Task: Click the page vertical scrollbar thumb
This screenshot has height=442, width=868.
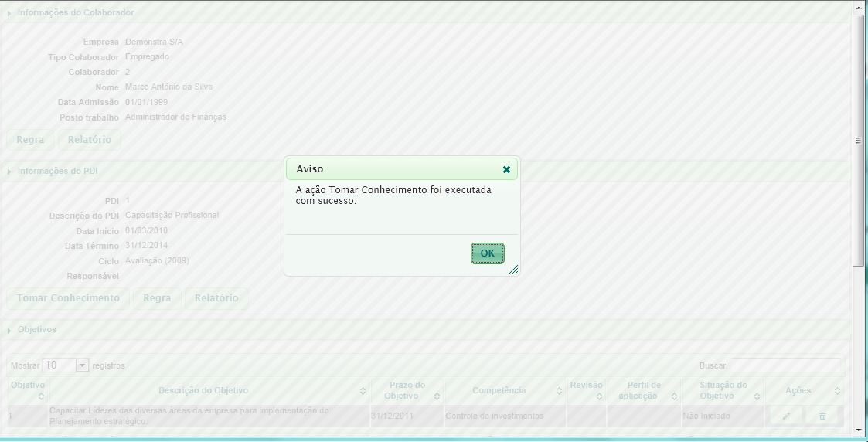Action: point(859,141)
